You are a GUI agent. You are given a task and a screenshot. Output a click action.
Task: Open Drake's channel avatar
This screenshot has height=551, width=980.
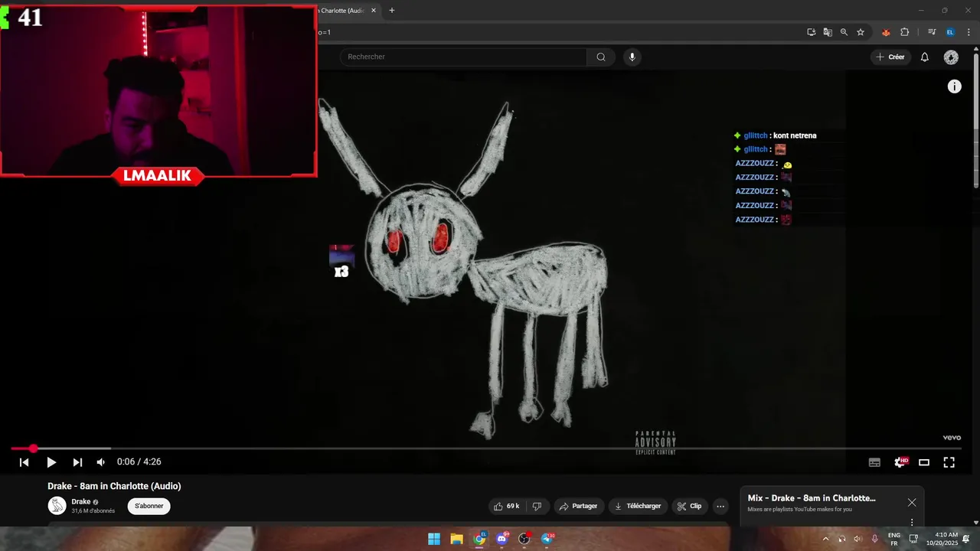click(57, 505)
